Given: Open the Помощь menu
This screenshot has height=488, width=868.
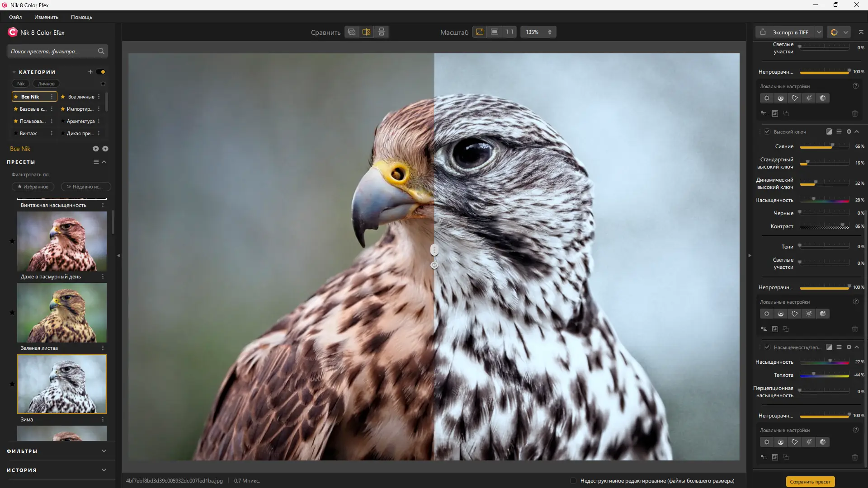Looking at the screenshot, I should point(81,17).
